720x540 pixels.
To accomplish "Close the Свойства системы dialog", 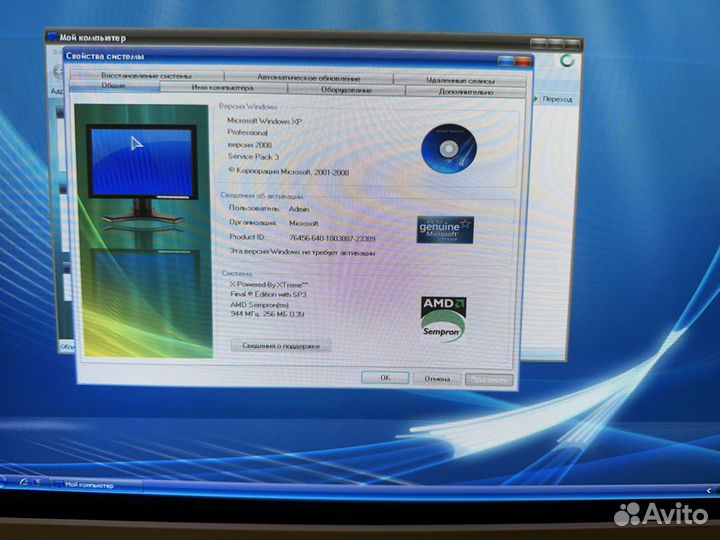I will [x=523, y=62].
